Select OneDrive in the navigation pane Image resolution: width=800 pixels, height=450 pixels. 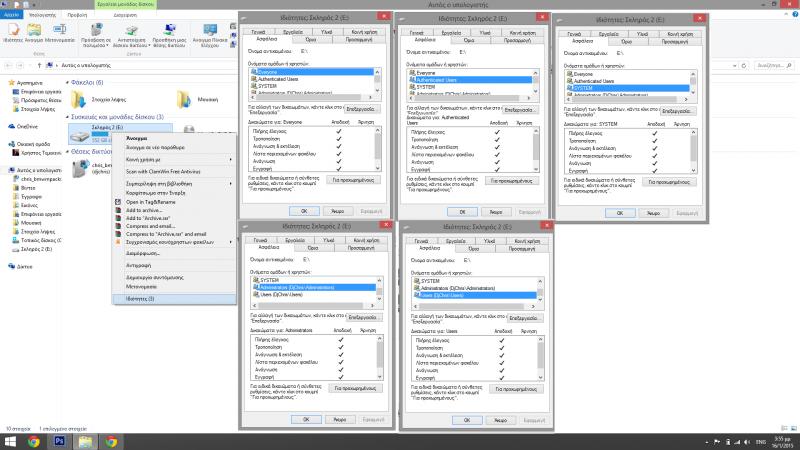(x=27, y=127)
